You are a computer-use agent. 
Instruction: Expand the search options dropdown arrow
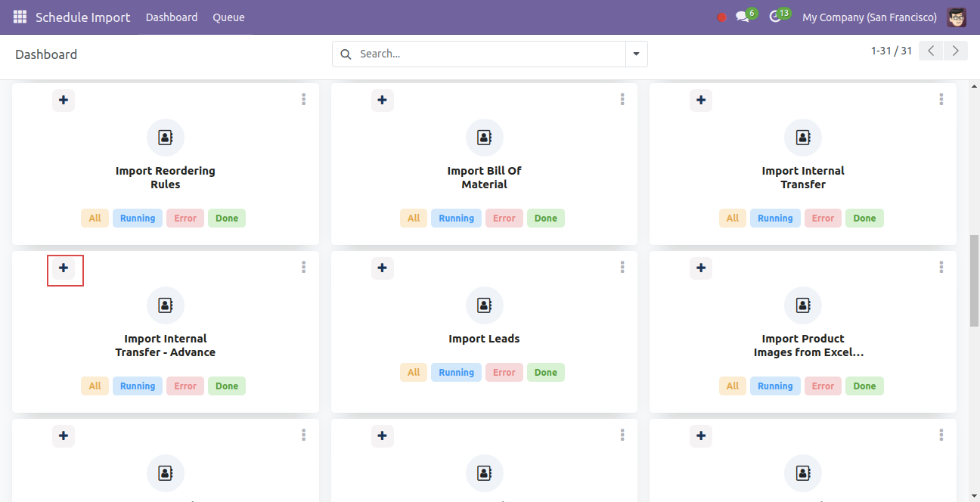coord(636,54)
